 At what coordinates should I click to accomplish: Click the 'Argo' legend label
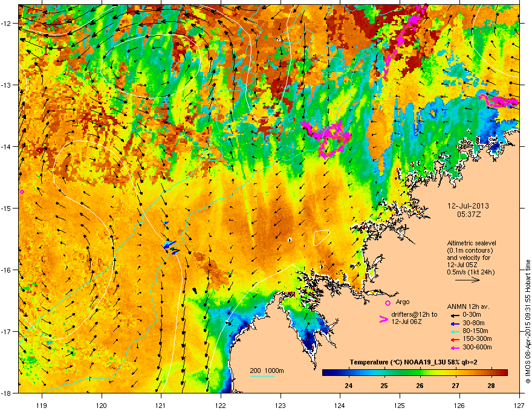tap(403, 302)
